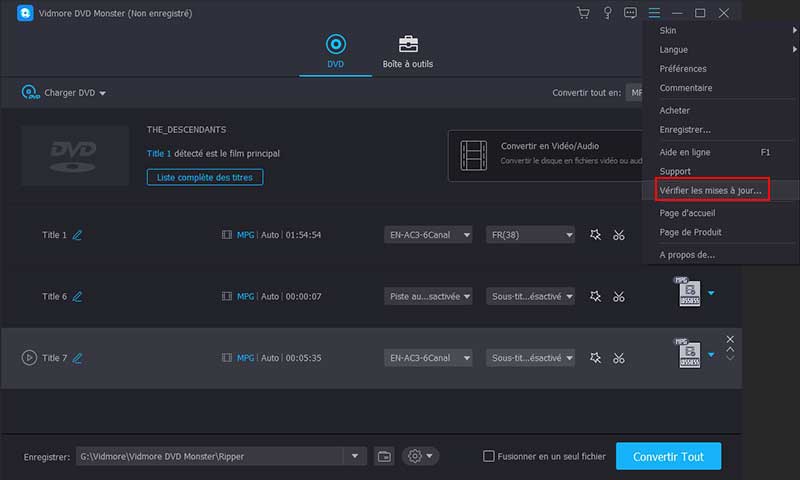Viewport: 800px width, 480px height.
Task: Enable Fusionner en un seul fichier checkbox
Action: click(x=489, y=456)
